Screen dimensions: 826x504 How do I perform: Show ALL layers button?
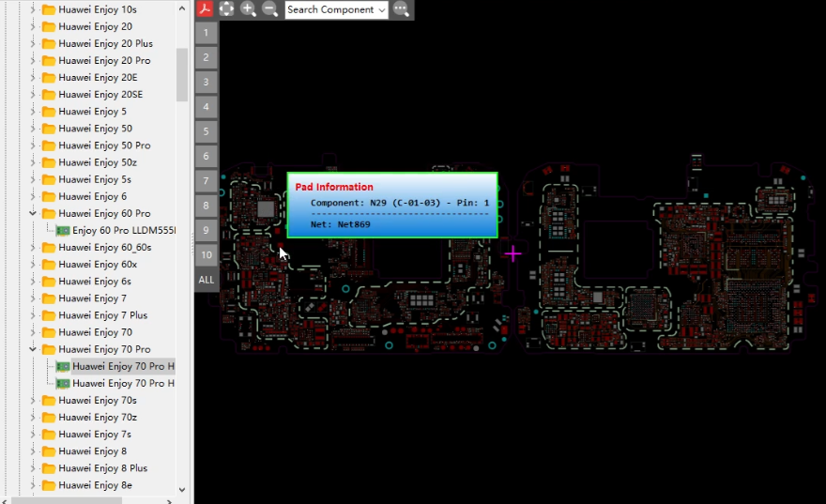[x=206, y=281]
